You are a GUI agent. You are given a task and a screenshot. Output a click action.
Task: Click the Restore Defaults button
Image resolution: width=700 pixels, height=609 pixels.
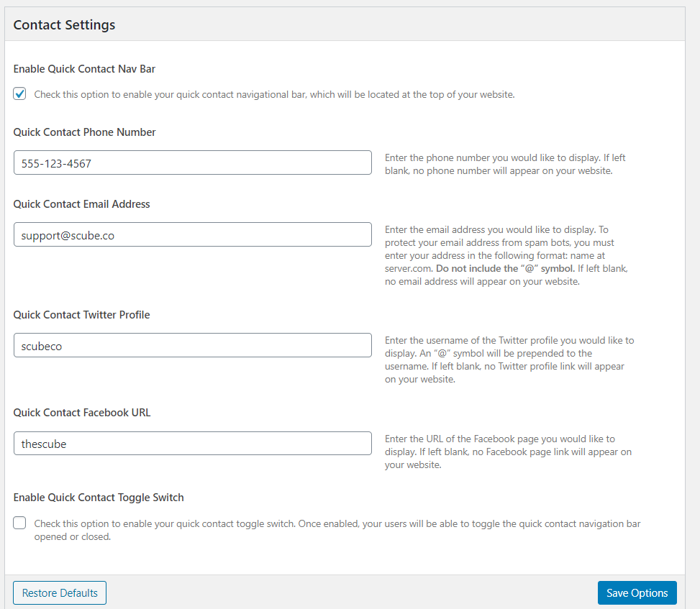60,593
